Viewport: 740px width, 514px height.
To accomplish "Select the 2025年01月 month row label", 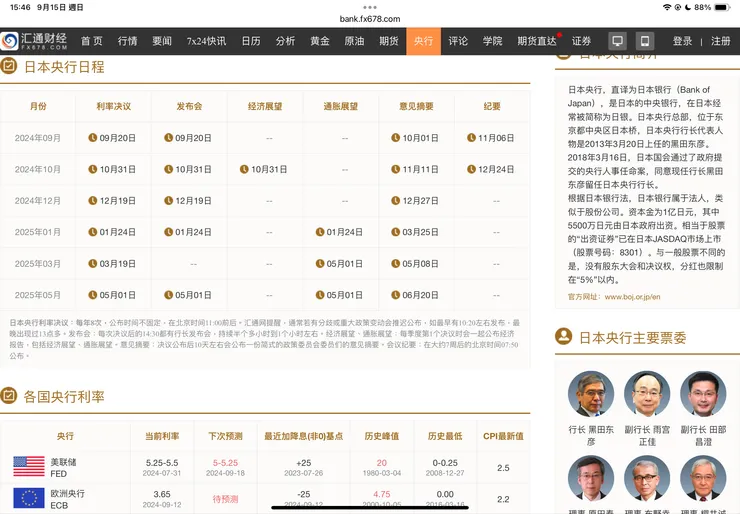I will tap(38, 232).
